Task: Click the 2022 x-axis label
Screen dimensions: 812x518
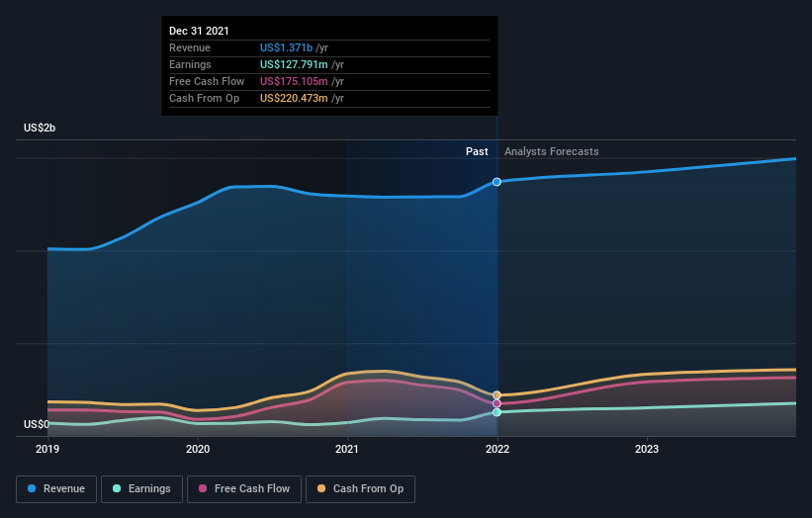Action: (497, 449)
